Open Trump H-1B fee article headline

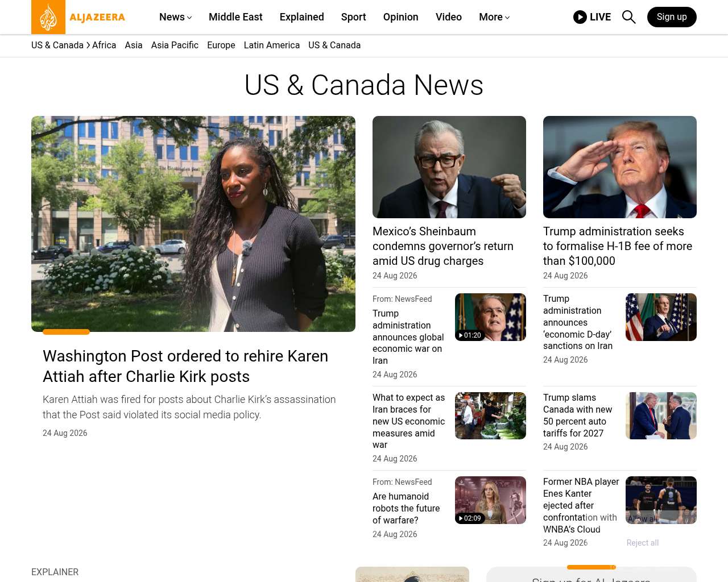(x=618, y=246)
